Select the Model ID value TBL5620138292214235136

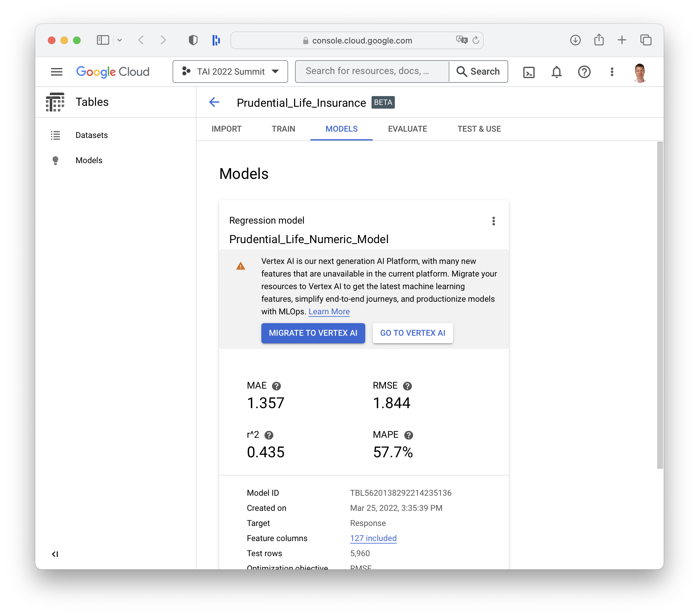click(401, 493)
